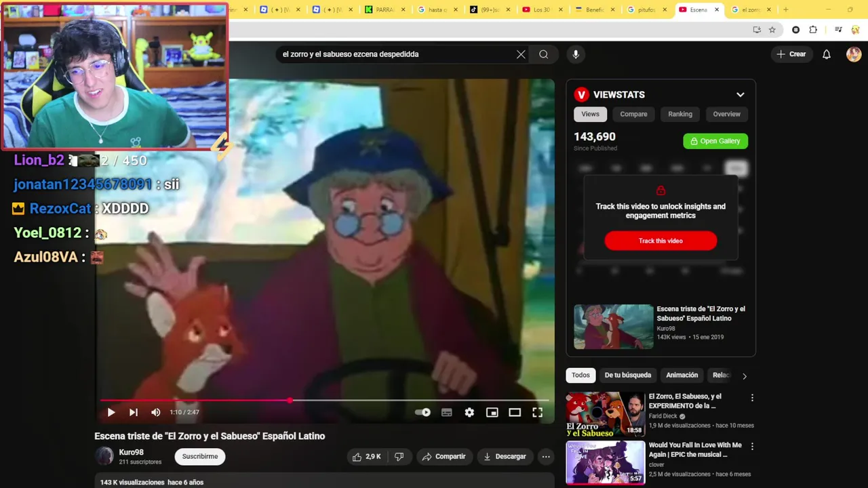Collapse the VIEWSTATS panel chevron
Image resolution: width=868 pixels, height=488 pixels.
(741, 95)
